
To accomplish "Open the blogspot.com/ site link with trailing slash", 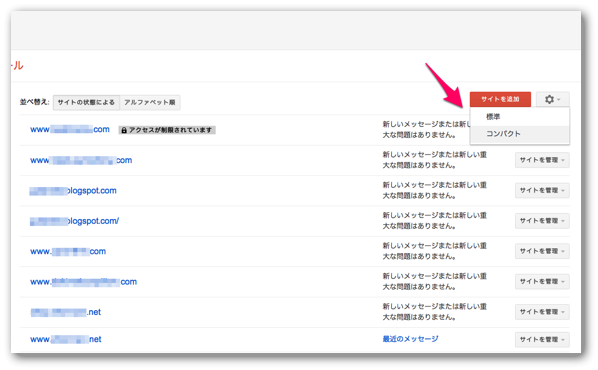I will coord(74,221).
